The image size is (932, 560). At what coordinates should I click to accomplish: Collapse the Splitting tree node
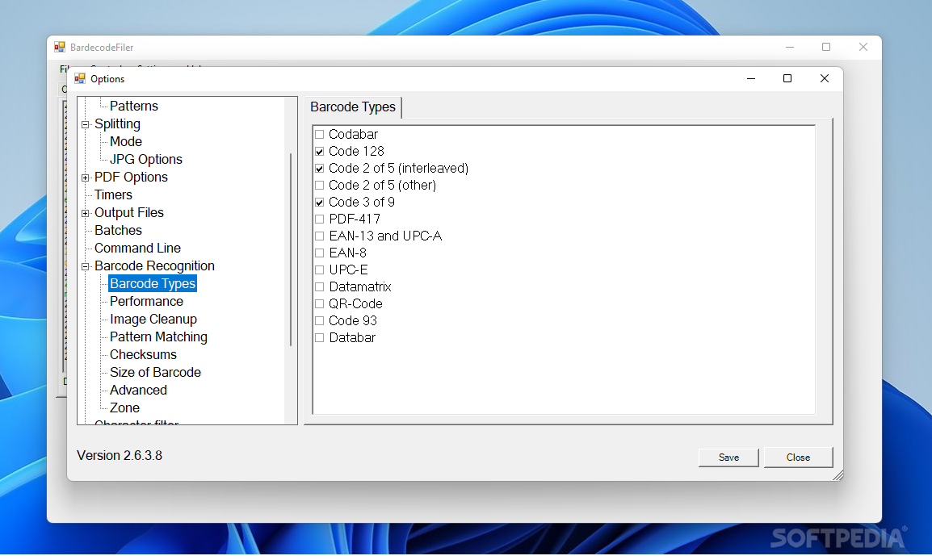click(x=86, y=125)
